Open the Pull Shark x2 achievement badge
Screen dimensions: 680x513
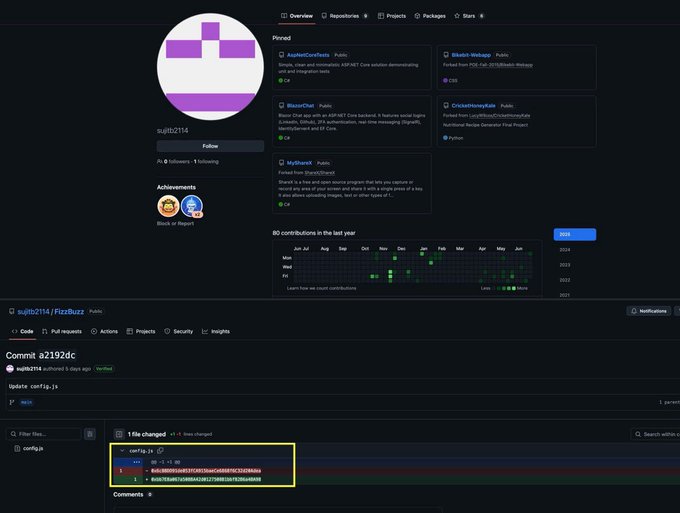[192, 206]
